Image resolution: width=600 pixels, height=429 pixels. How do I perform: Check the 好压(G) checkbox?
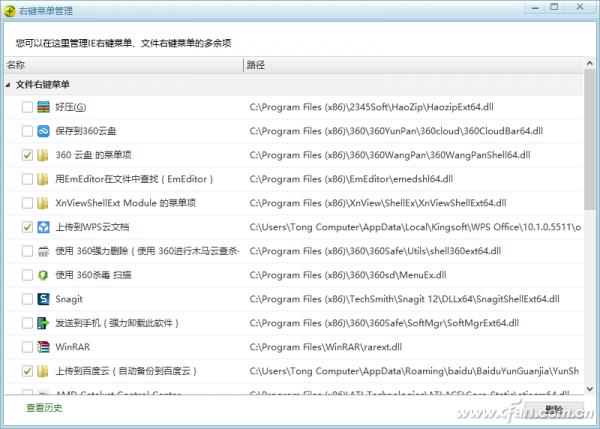[27, 107]
